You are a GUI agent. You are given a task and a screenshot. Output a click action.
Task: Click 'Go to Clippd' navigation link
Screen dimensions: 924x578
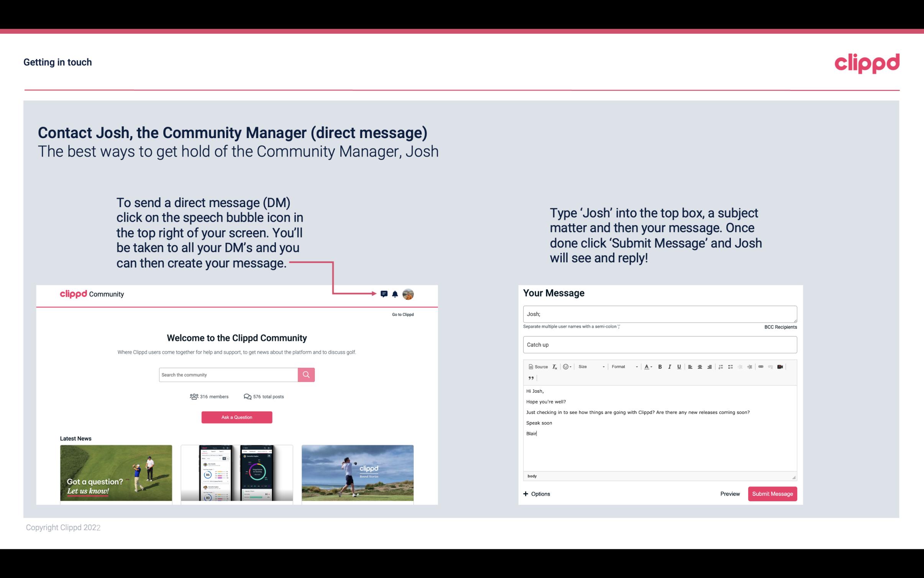point(402,314)
